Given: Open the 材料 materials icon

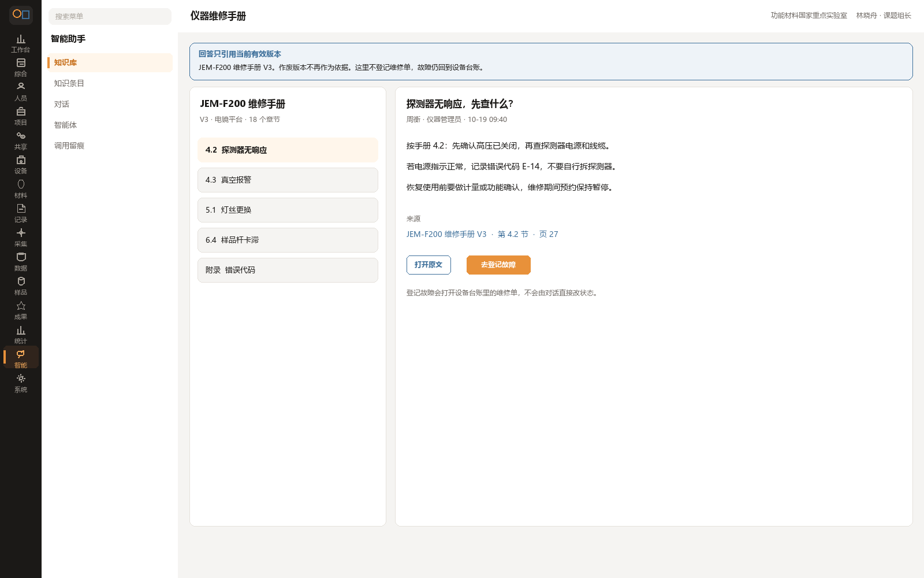Looking at the screenshot, I should [x=21, y=189].
